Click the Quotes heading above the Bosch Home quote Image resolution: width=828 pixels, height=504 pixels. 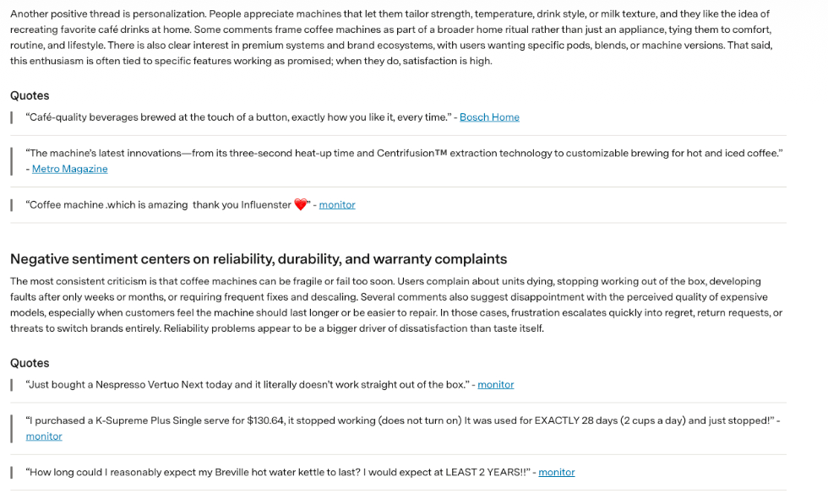coord(30,95)
